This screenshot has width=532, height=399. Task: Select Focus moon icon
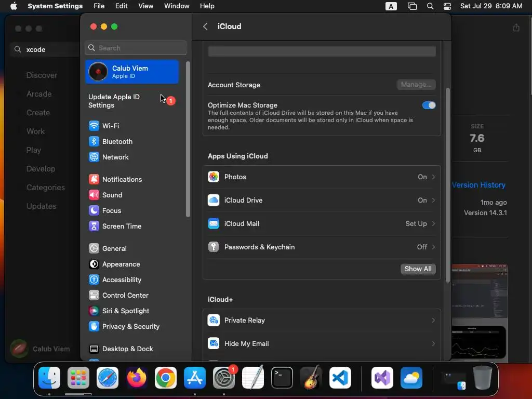(94, 211)
